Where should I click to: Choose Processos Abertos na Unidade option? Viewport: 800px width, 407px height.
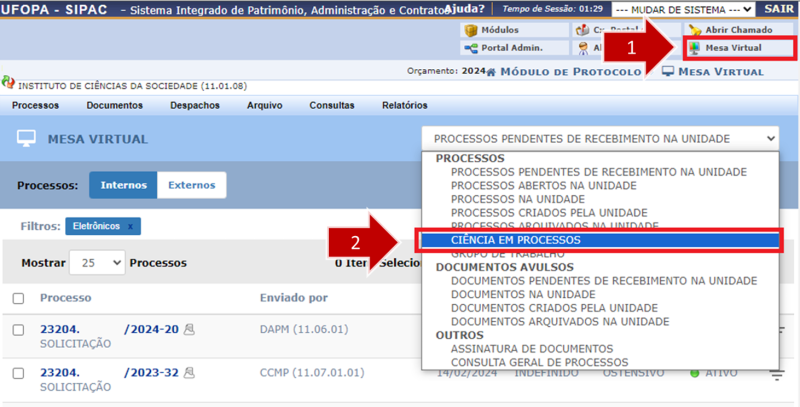click(x=544, y=186)
